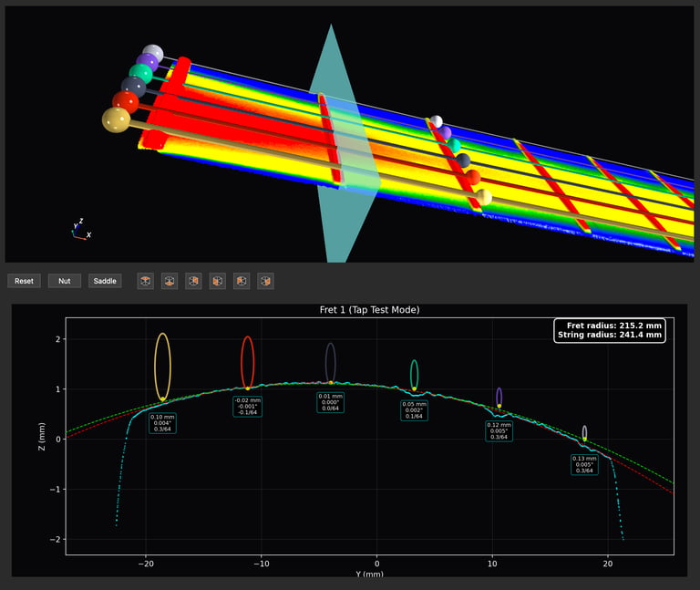Select the fourth cube view preset icon
Screen dimensions: 700x590
[x=218, y=281]
